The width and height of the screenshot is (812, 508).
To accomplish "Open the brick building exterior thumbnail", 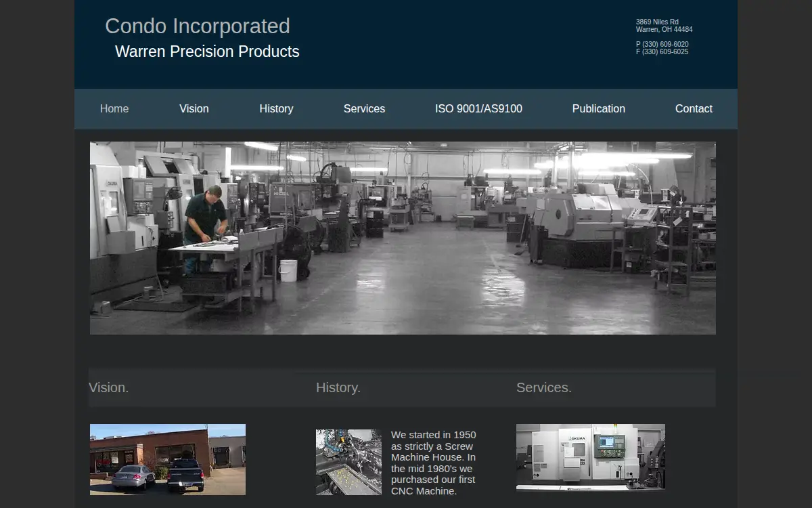I will point(168,459).
